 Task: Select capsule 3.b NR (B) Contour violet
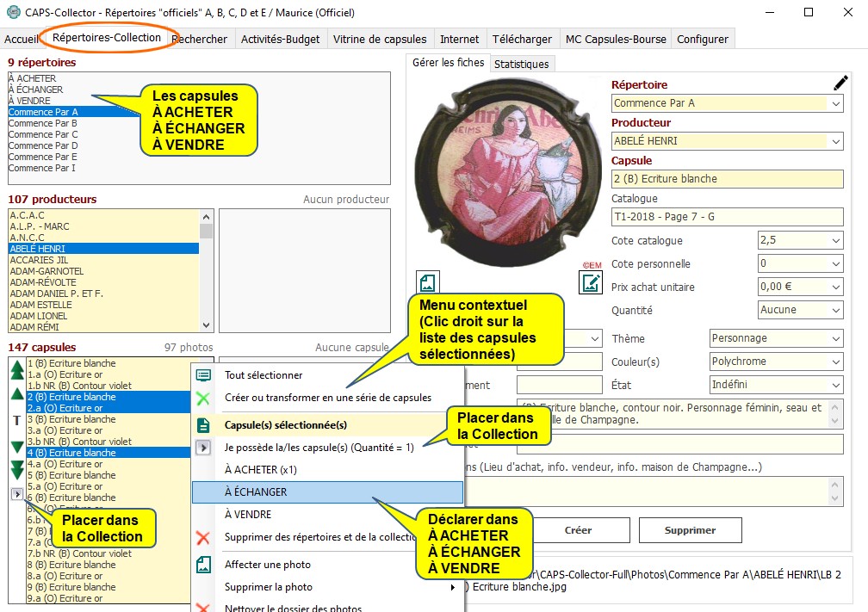pyautogui.click(x=108, y=442)
